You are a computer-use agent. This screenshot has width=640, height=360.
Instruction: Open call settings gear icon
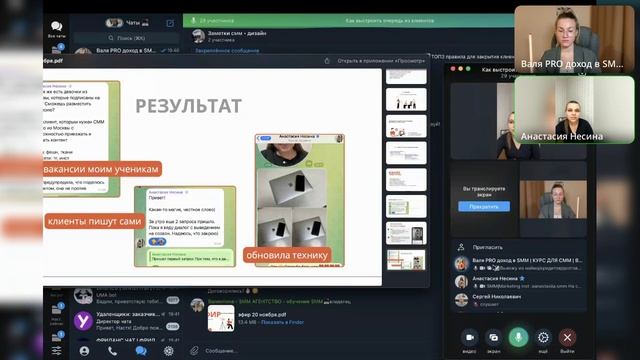(x=543, y=338)
